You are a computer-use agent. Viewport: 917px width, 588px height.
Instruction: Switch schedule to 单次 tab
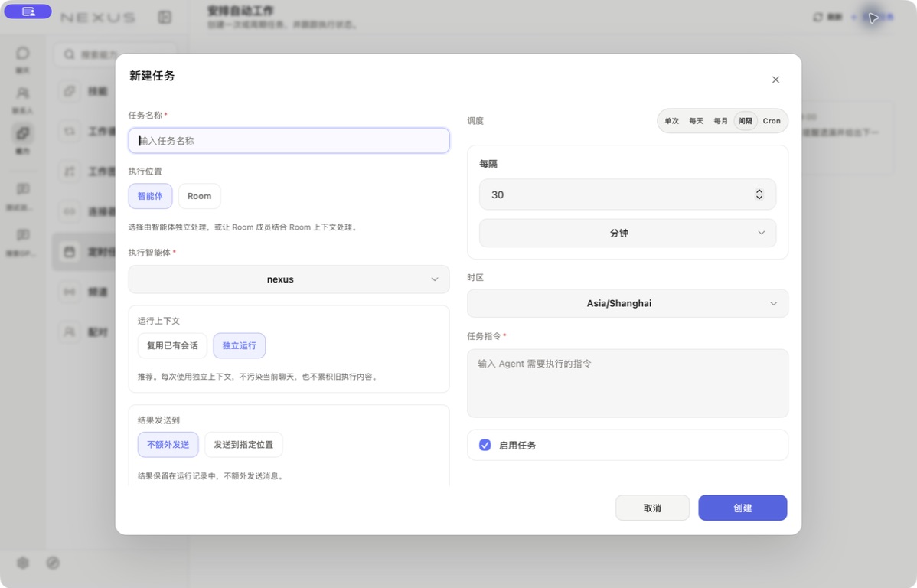click(x=671, y=121)
